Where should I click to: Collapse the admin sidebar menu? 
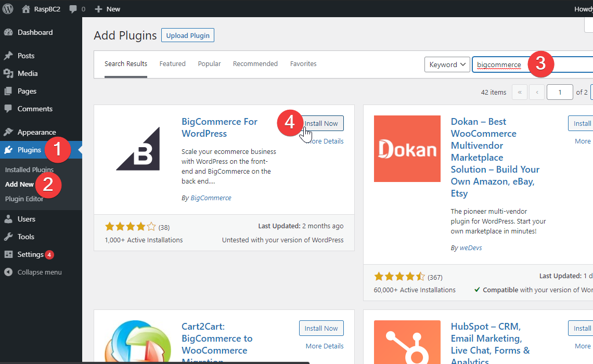(x=39, y=272)
